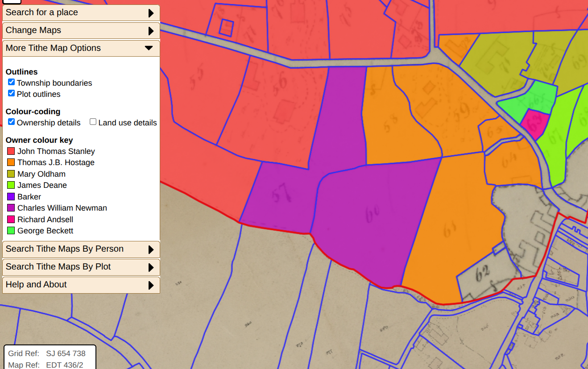Click John Thomas Stanley red colour swatch
The image size is (588, 369).
point(11,151)
